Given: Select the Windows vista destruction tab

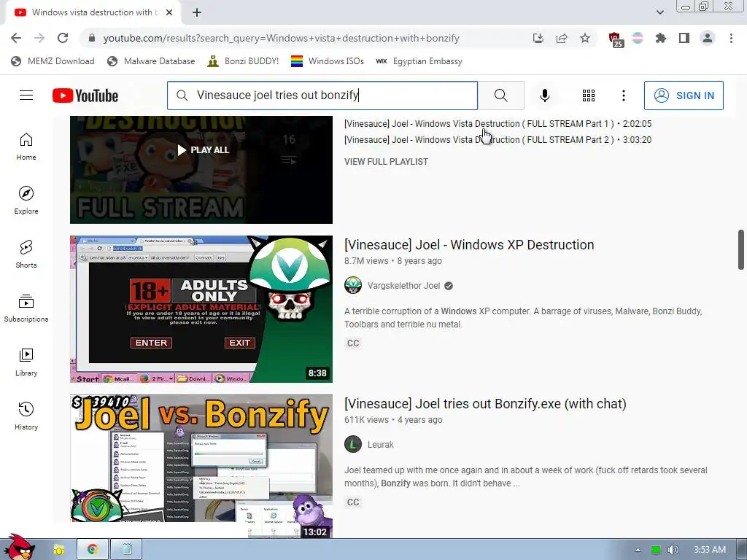Looking at the screenshot, I should coord(93,12).
